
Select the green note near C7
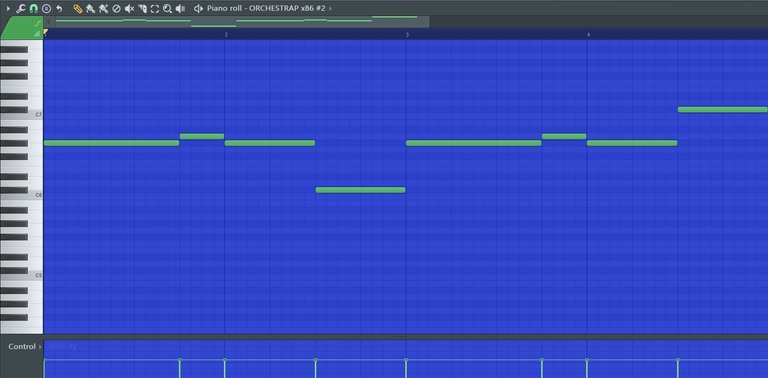point(722,110)
